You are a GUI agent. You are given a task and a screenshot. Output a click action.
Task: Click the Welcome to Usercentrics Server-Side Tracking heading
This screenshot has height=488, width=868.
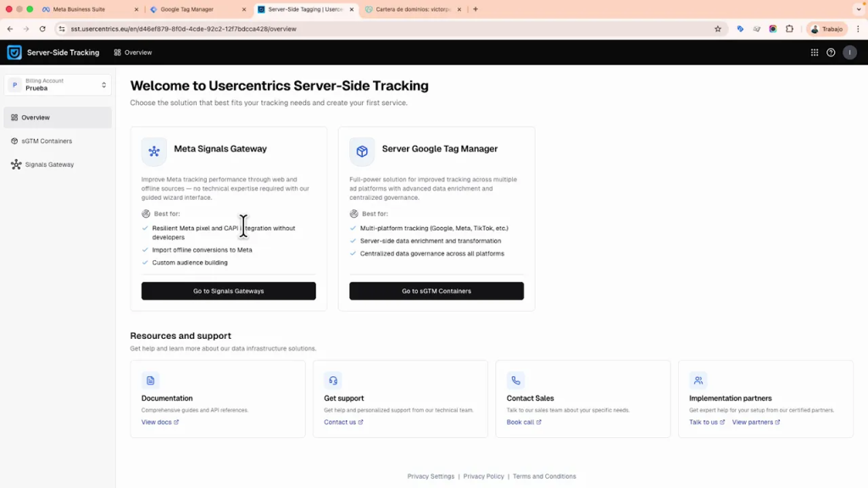280,86
